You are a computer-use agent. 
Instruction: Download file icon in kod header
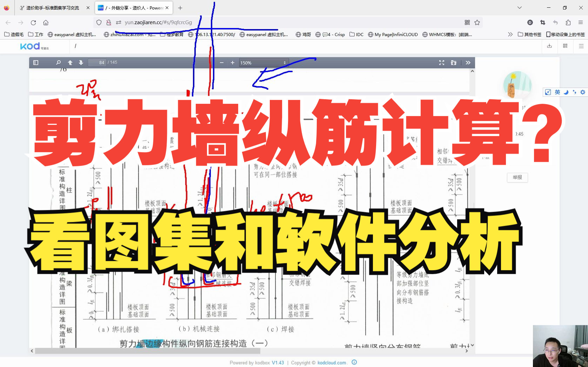[549, 46]
